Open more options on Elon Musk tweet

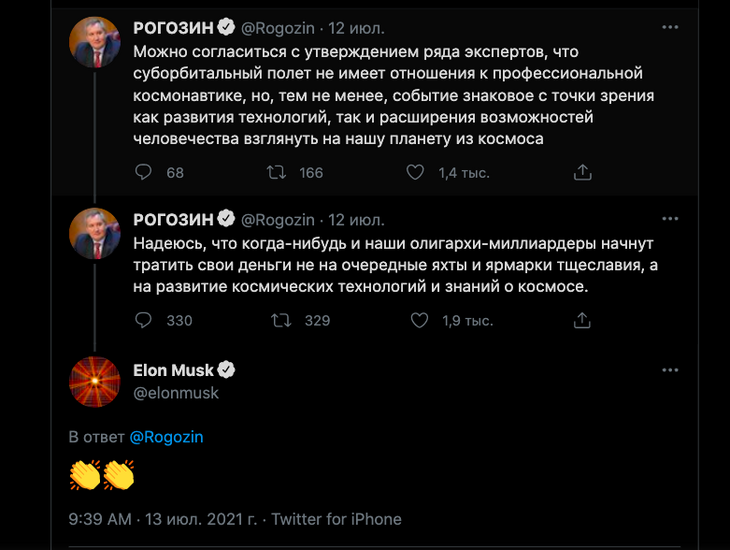point(669,370)
